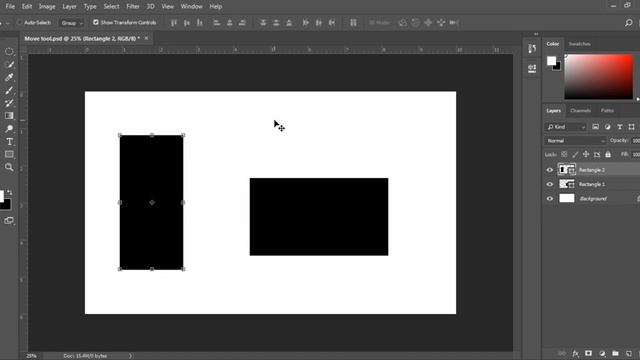
Task: Open the File menu
Action: click(x=10, y=7)
